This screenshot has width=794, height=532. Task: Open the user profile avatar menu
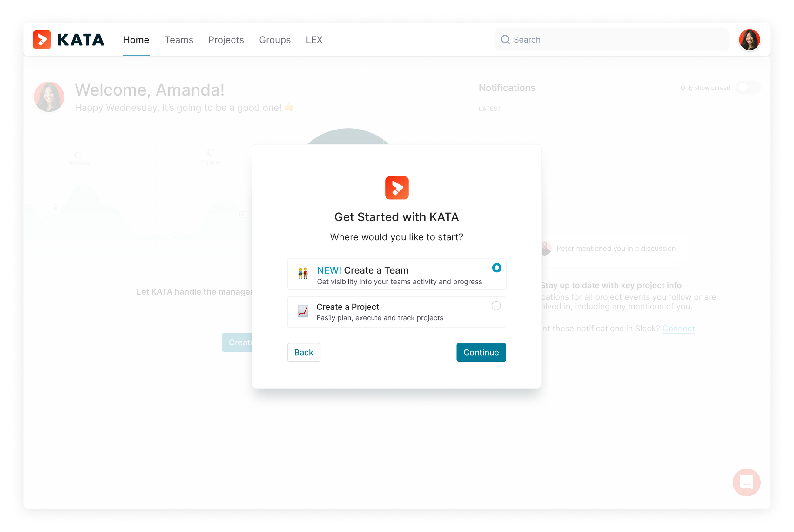(x=749, y=40)
